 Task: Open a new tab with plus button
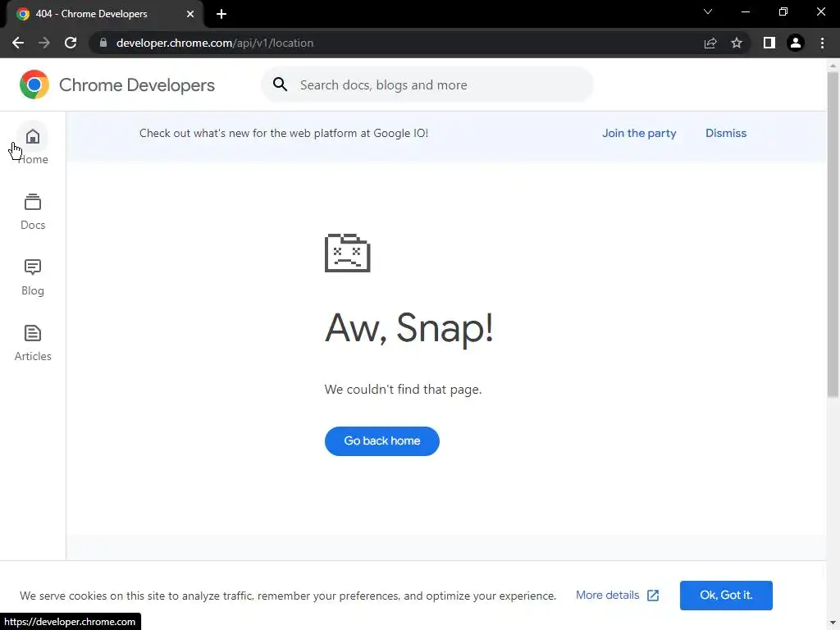221,14
